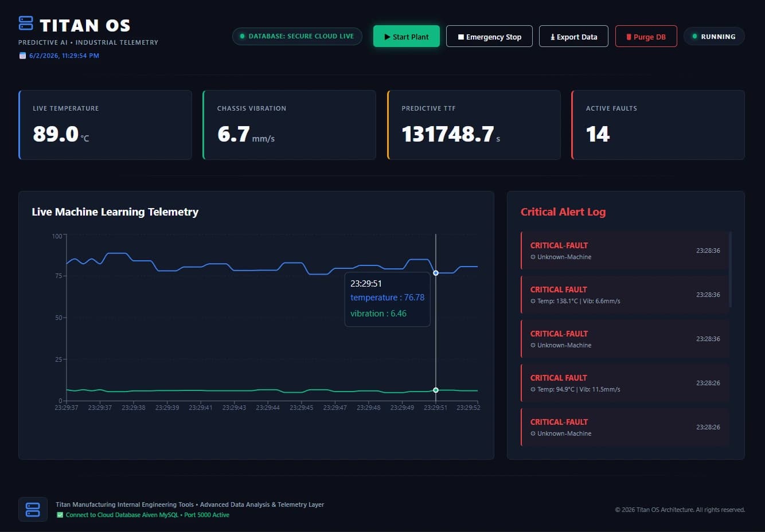Image resolution: width=765 pixels, height=532 pixels.
Task: Click the tooltip value 'vibration : 6.46'
Action: (x=378, y=314)
